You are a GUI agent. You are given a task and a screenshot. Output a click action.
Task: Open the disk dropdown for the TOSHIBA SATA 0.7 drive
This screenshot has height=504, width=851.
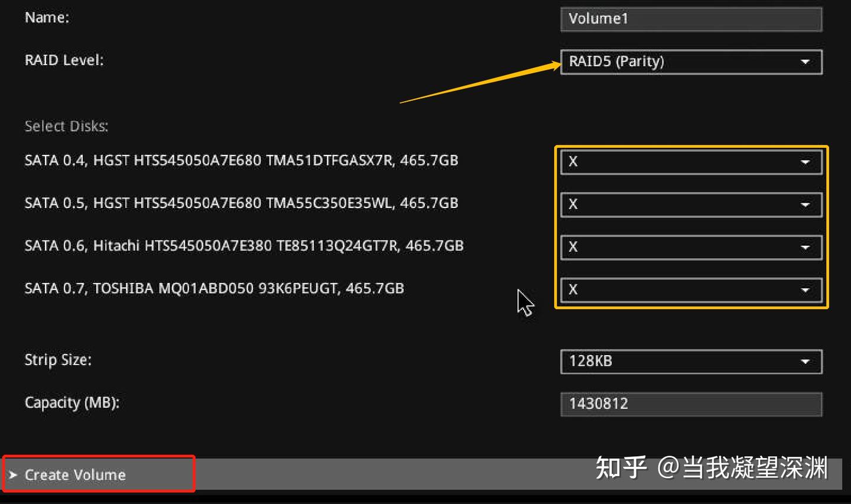tap(690, 290)
